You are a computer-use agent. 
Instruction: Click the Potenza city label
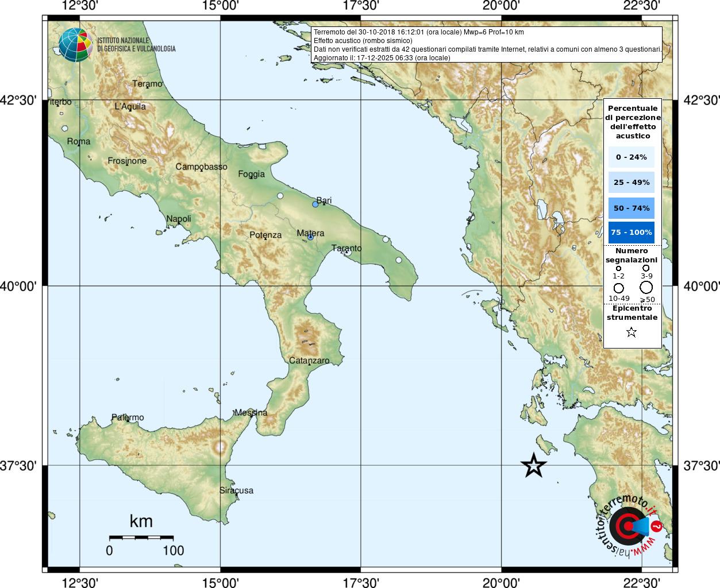tap(265, 235)
